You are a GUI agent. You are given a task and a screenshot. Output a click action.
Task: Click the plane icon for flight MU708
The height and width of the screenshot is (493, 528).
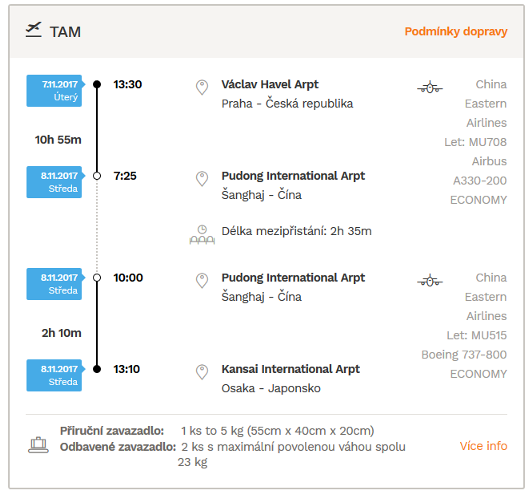click(430, 88)
